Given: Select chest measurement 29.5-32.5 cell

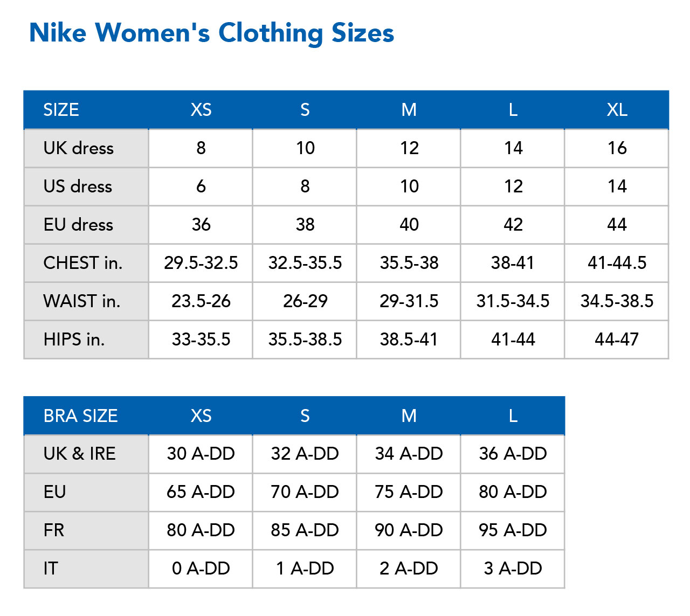Looking at the screenshot, I should point(201,263).
